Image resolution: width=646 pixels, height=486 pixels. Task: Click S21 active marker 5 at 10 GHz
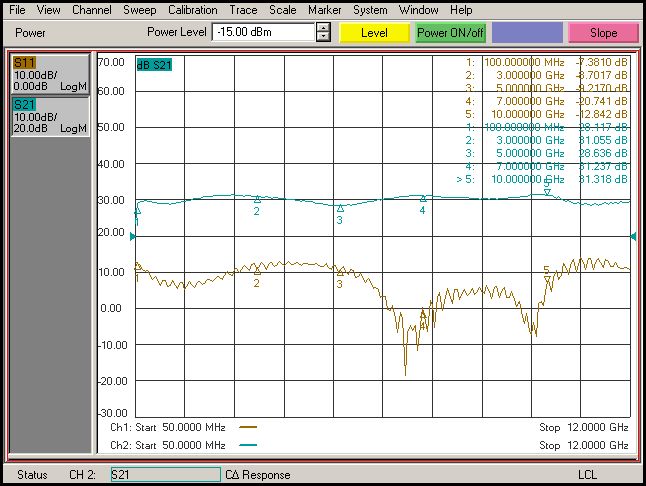547,192
